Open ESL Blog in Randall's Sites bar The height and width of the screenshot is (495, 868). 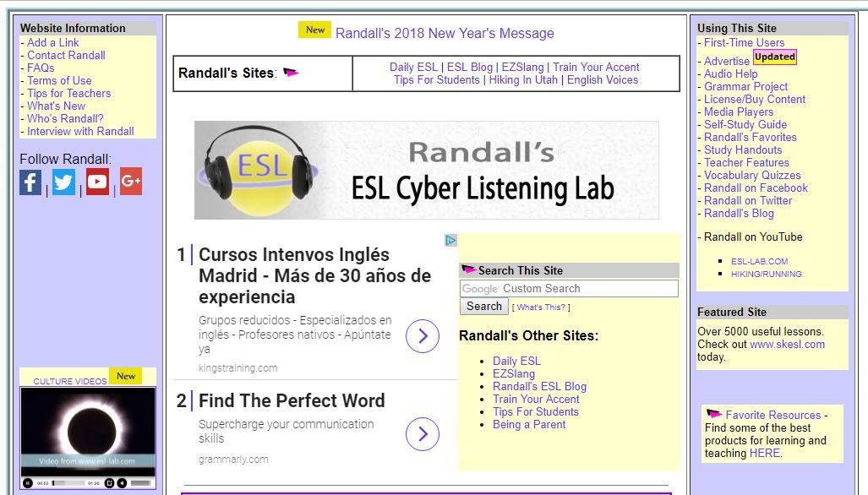469,67
